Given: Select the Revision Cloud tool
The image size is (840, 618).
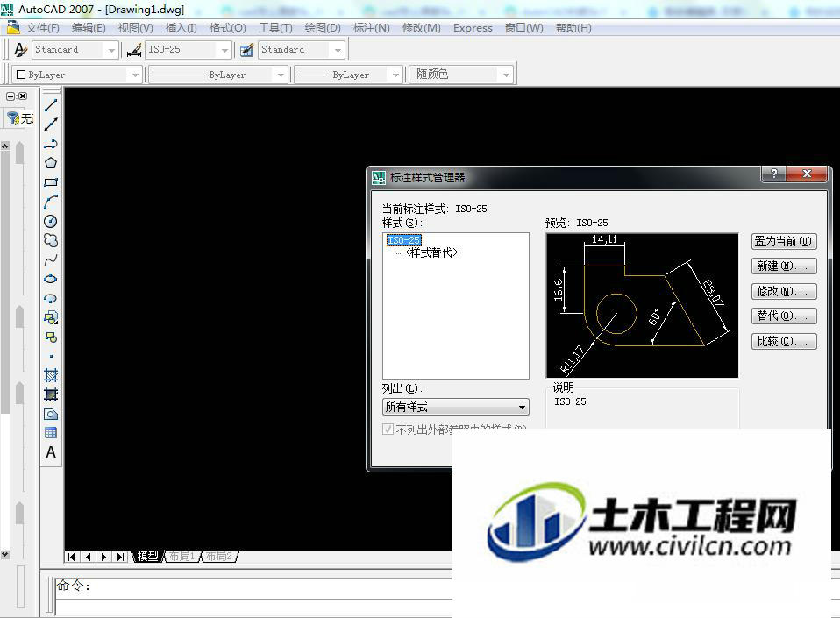Looking at the screenshot, I should point(51,240).
